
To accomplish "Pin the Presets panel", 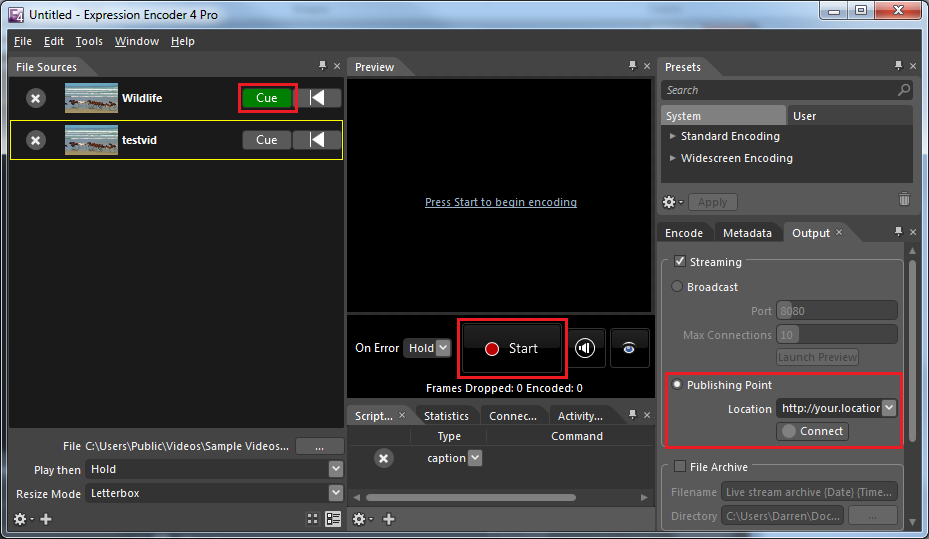I will tap(898, 66).
